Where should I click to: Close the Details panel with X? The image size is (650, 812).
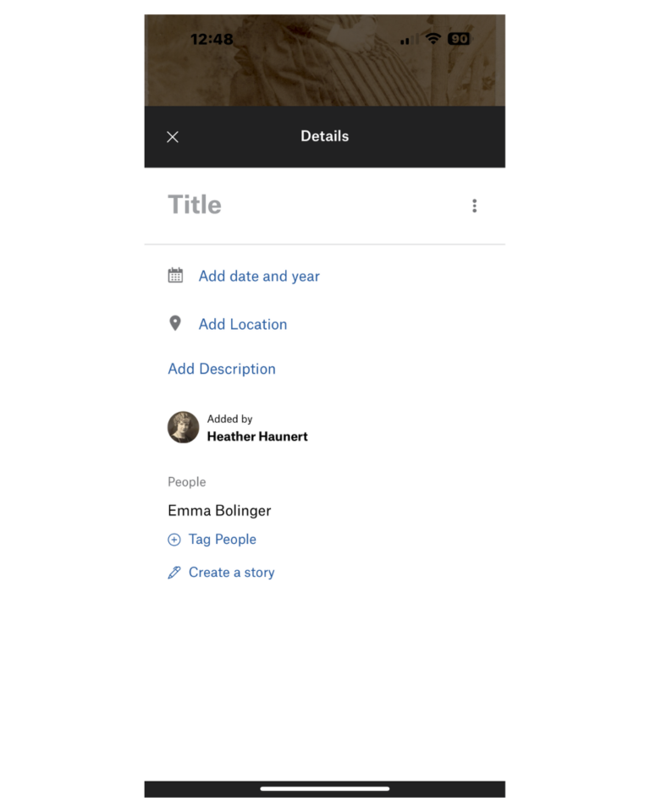(173, 137)
